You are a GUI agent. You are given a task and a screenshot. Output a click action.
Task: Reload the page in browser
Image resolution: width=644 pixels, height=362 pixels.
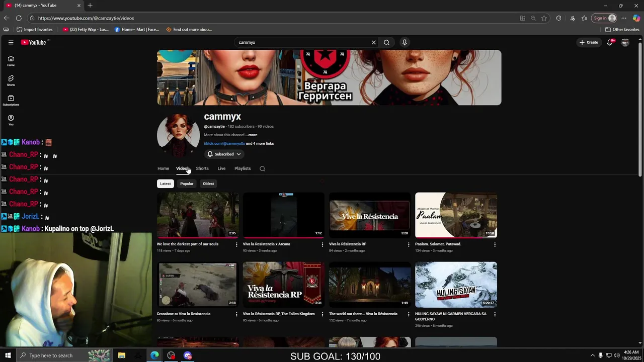click(19, 18)
